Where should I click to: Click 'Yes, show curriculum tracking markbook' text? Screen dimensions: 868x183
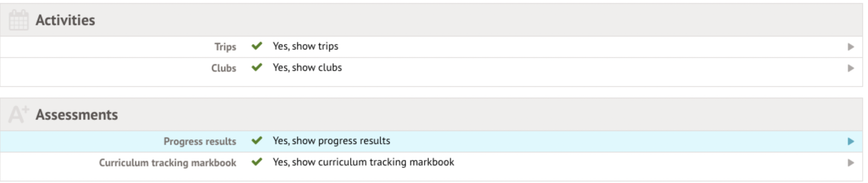click(363, 162)
